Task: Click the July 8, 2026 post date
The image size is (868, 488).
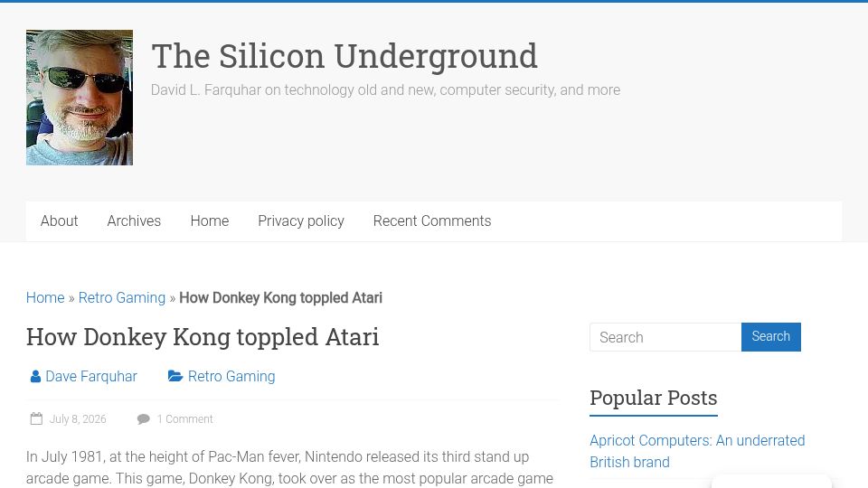Action: pos(78,418)
